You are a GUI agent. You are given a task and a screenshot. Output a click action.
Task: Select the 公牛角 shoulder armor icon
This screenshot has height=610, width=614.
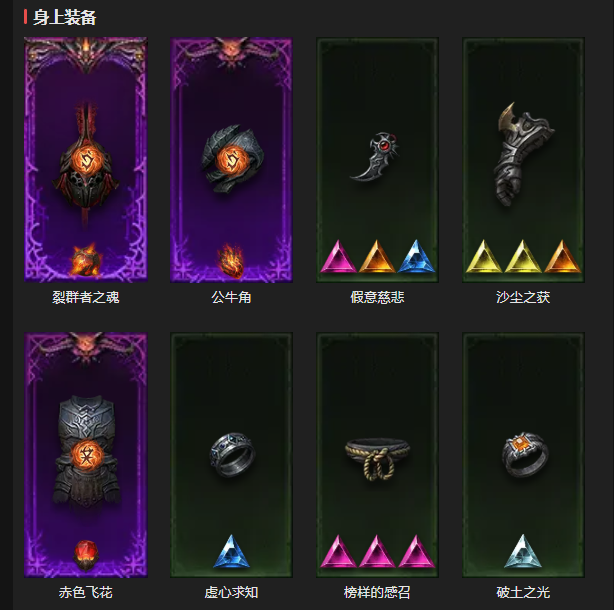coord(232,158)
